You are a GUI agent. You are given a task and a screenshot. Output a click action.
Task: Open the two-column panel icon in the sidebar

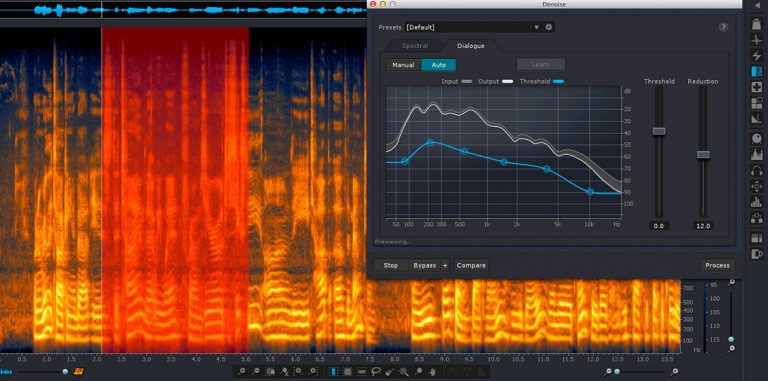coord(756,238)
